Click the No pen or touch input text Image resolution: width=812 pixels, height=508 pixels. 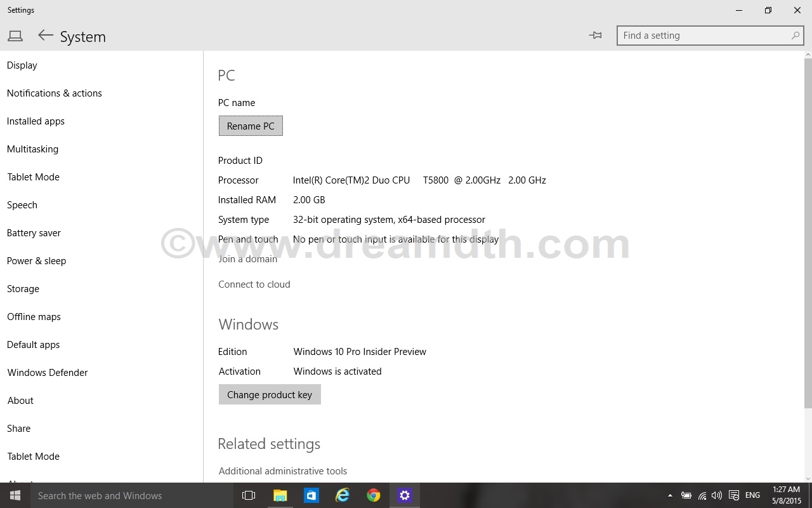396,239
